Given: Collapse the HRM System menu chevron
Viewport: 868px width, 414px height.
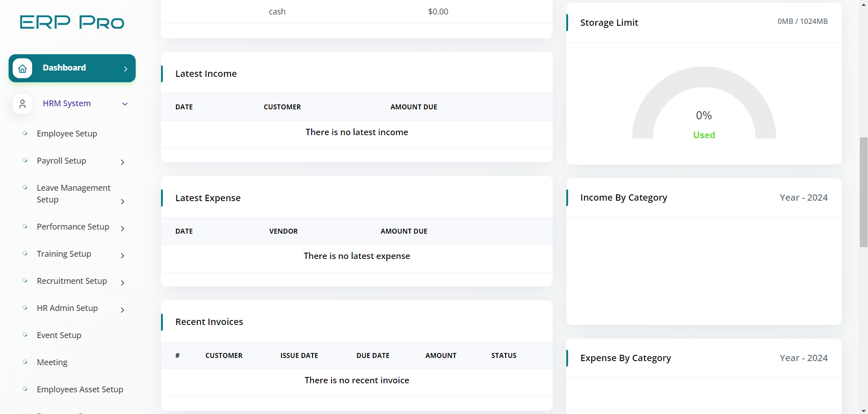Looking at the screenshot, I should 125,104.
